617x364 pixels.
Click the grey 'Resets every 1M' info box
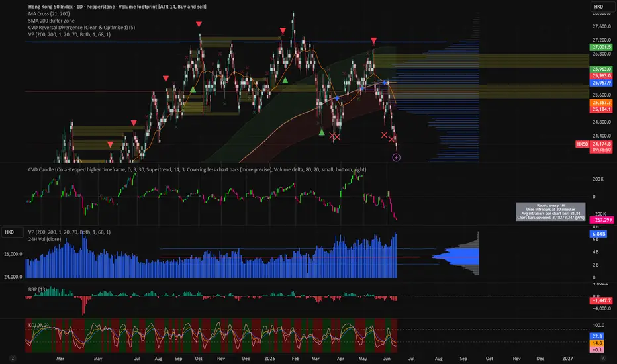[x=551, y=212]
